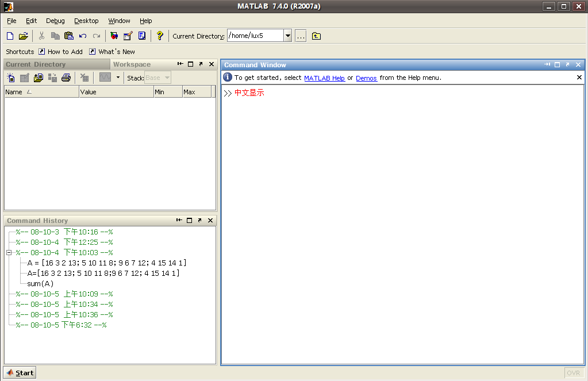588x381 pixels.
Task: Open a file using the folder icon
Action: coord(23,36)
